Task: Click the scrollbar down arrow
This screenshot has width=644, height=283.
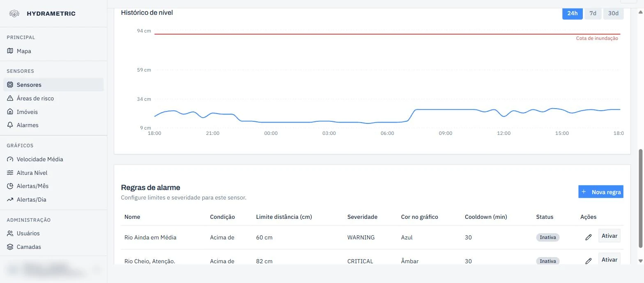Action: pos(640,261)
